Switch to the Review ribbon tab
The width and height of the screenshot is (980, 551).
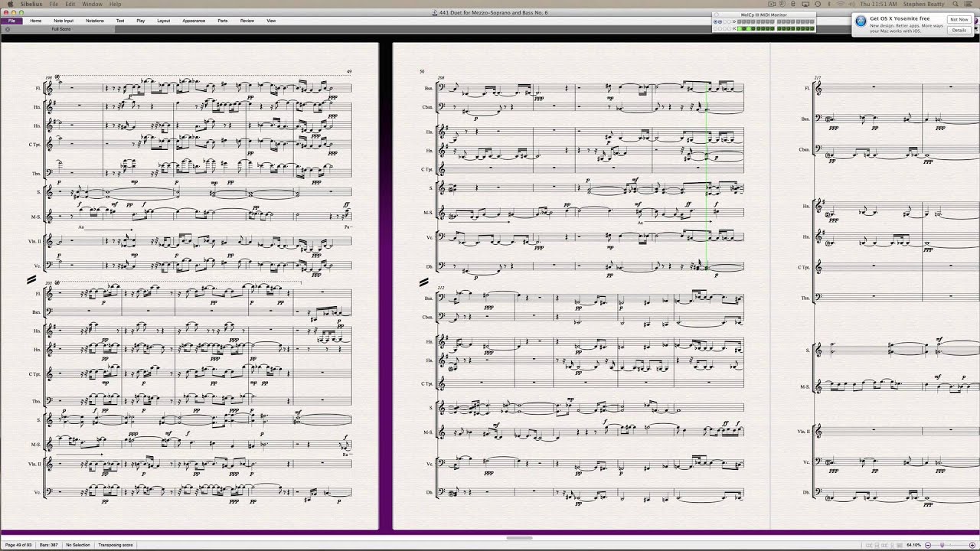247,21
